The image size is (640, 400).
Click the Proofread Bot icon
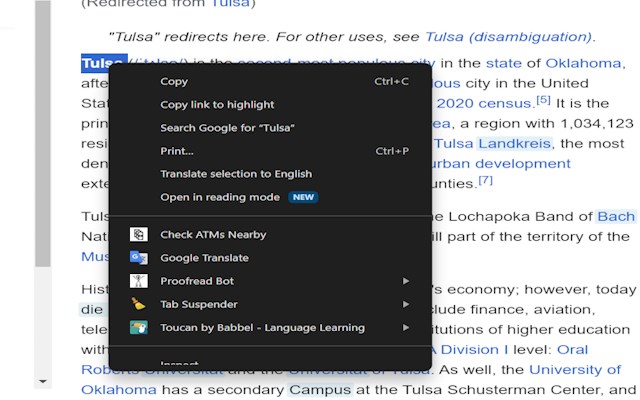click(x=139, y=281)
